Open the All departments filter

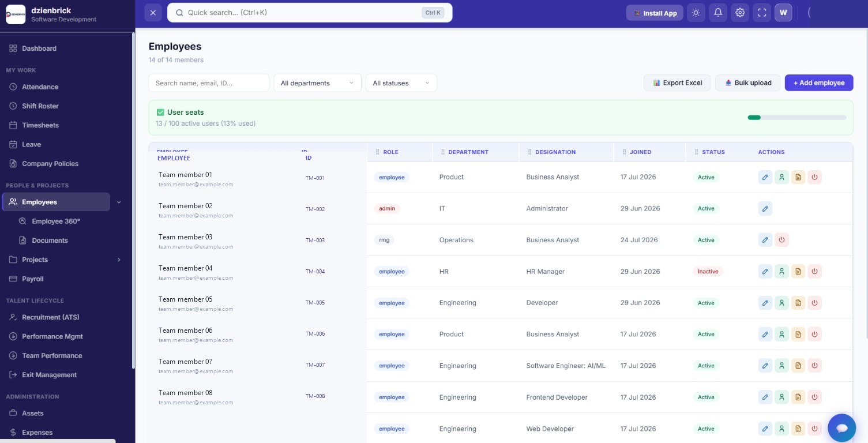pos(317,83)
